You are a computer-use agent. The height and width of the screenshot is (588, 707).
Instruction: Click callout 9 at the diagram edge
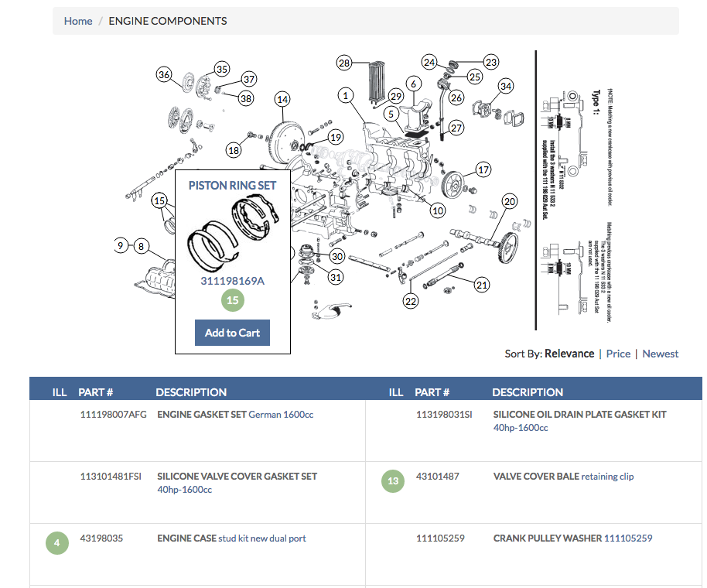click(x=121, y=246)
